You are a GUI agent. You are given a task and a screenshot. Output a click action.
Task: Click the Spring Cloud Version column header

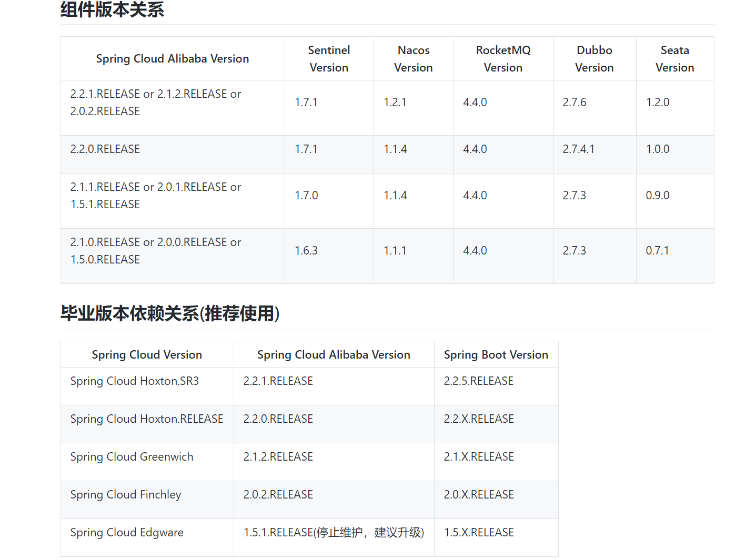click(147, 355)
